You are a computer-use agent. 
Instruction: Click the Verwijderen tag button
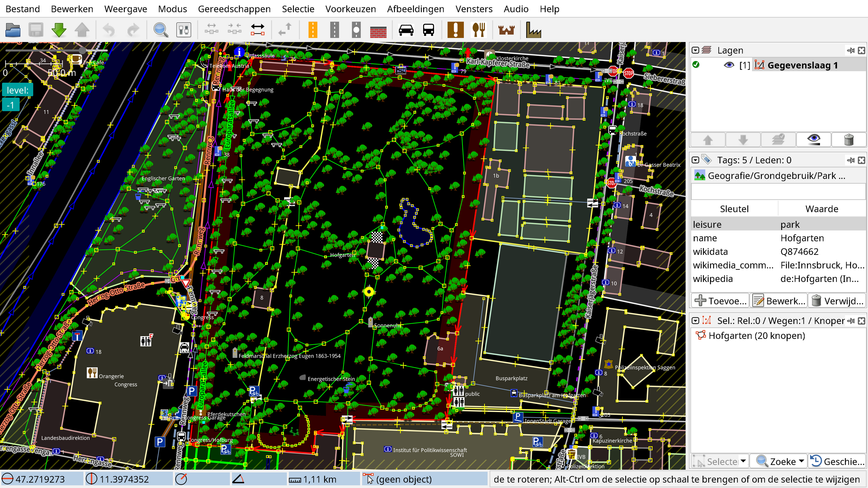[x=837, y=301]
